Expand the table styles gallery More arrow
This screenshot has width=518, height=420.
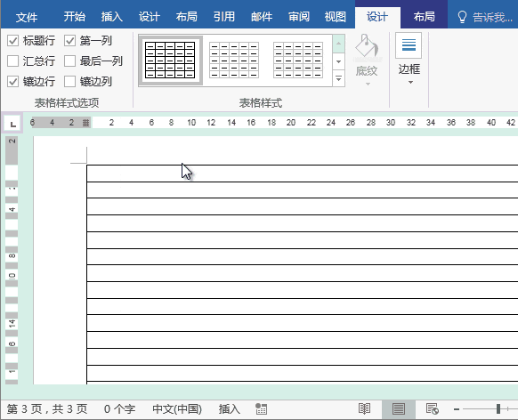[x=338, y=78]
